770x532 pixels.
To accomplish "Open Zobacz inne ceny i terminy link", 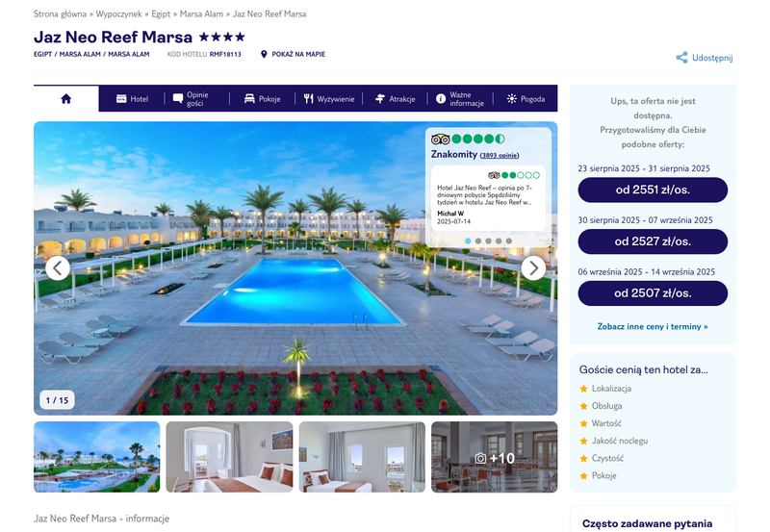I will tap(653, 326).
